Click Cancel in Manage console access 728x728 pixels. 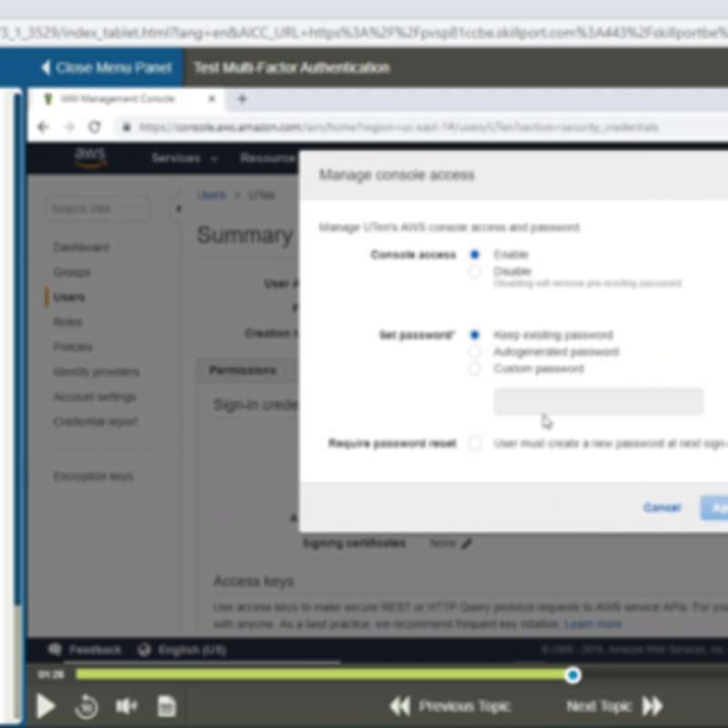click(662, 508)
